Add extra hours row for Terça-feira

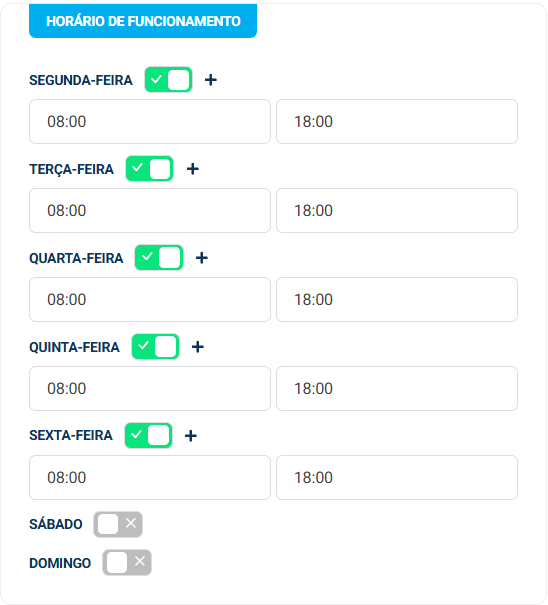click(x=193, y=169)
